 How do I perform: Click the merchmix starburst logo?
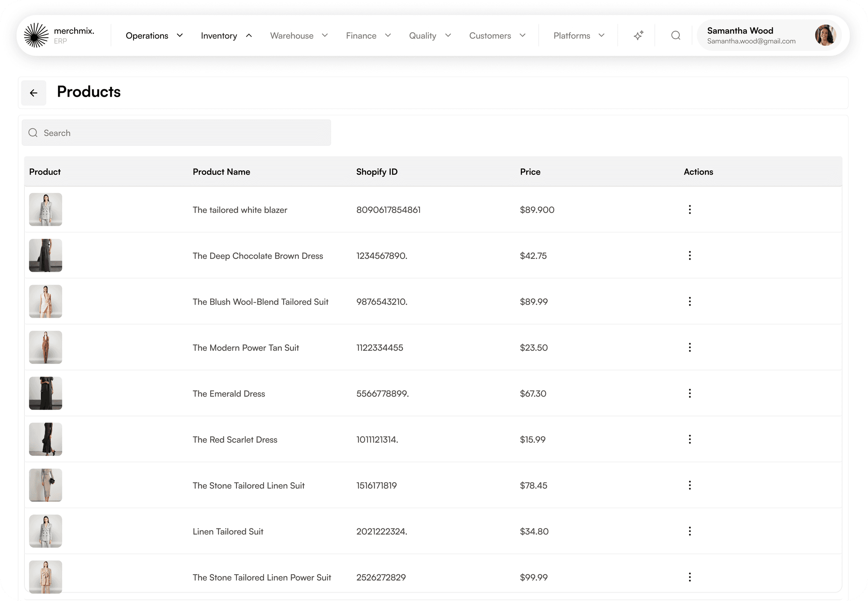(x=36, y=35)
